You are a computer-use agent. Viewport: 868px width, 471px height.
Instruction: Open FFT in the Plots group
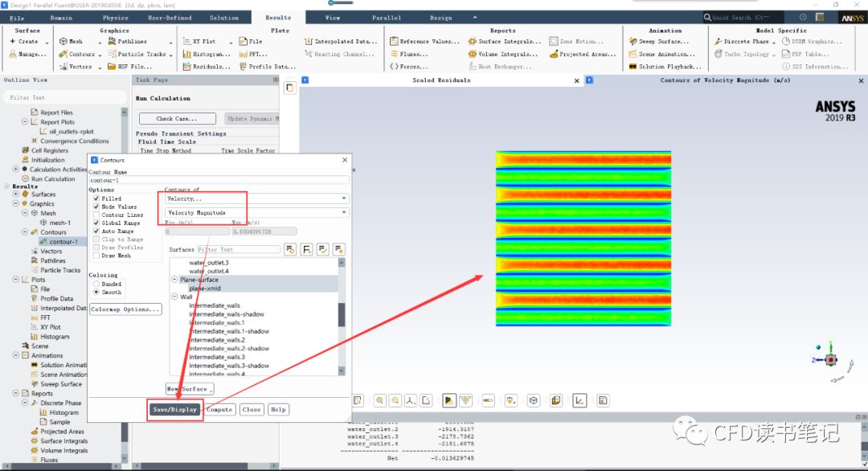tap(253, 54)
